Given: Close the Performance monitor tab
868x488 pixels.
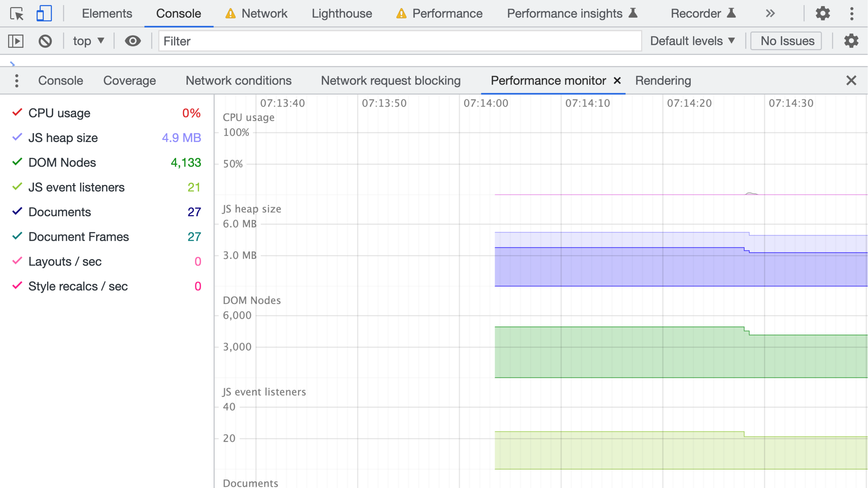Looking at the screenshot, I should [x=617, y=81].
